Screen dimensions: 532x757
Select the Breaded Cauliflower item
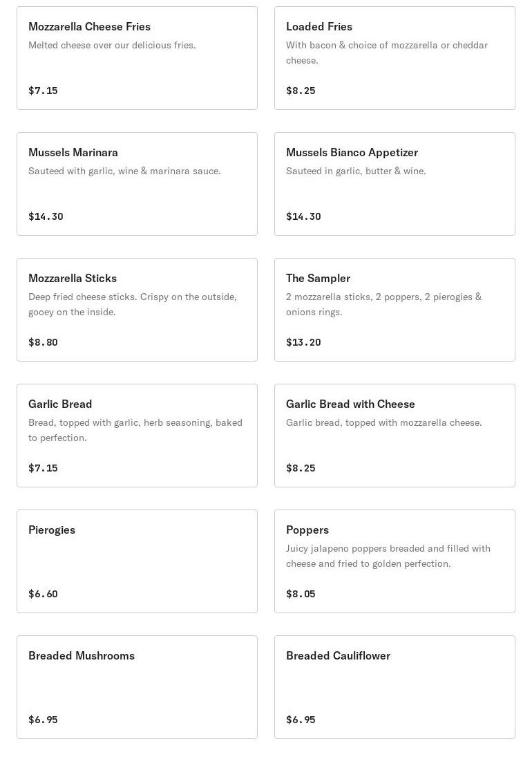[395, 687]
